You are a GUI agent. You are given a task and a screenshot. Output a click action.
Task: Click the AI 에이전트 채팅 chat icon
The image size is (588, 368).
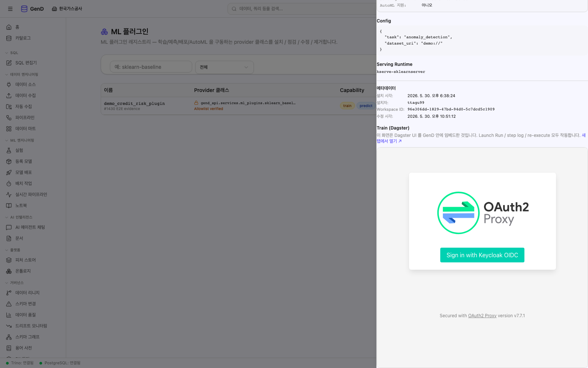point(9,227)
